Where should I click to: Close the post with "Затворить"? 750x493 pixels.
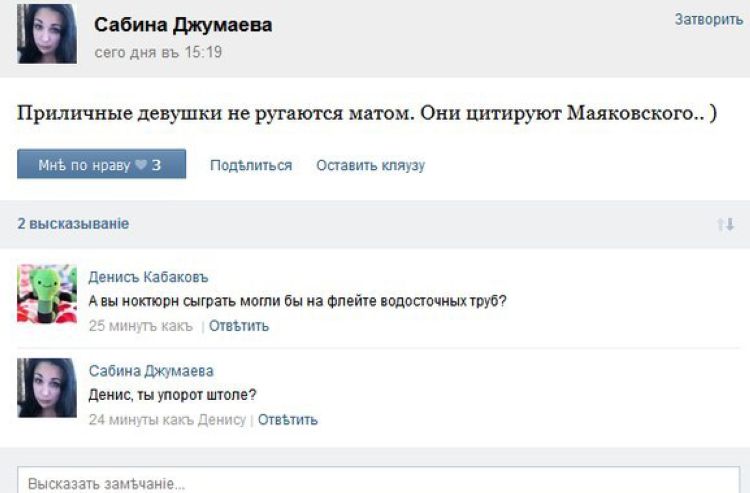click(x=708, y=19)
